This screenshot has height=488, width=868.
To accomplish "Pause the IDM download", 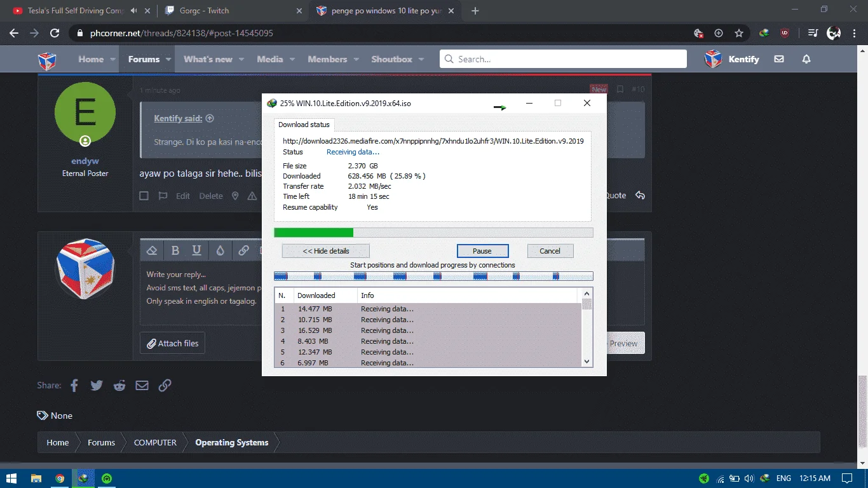I will coord(482,251).
